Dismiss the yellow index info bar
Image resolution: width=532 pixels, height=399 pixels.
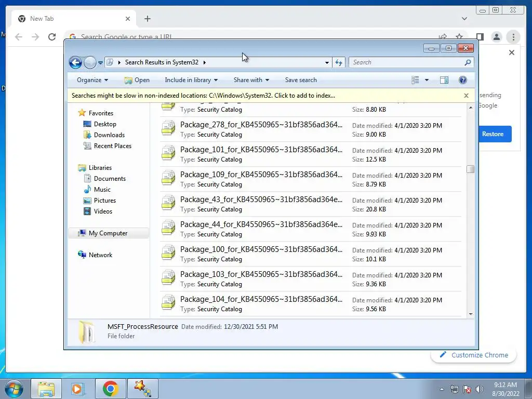pyautogui.click(x=466, y=96)
